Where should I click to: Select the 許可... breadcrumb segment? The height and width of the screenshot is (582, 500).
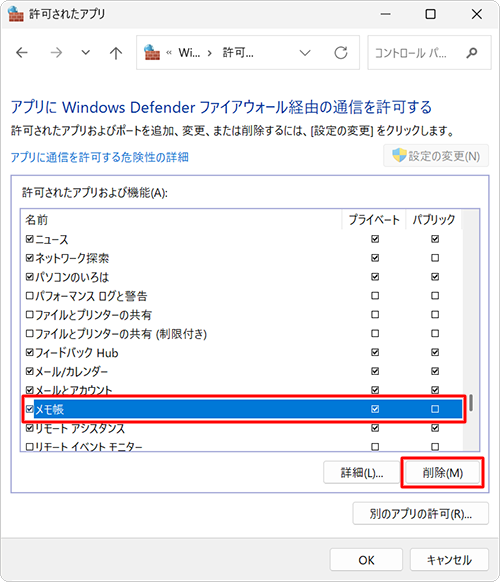[238, 53]
